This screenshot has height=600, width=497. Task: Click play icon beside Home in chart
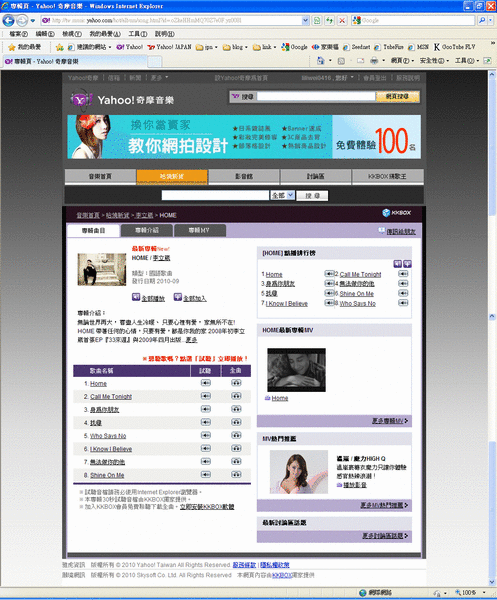(x=329, y=274)
